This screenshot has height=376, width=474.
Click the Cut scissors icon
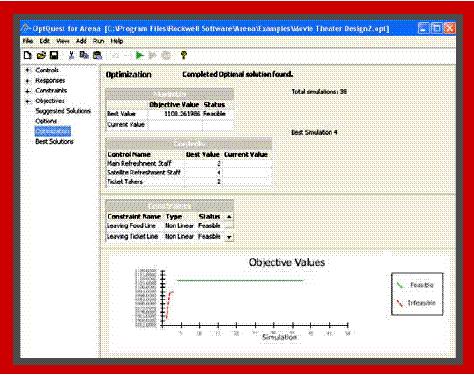71,55
